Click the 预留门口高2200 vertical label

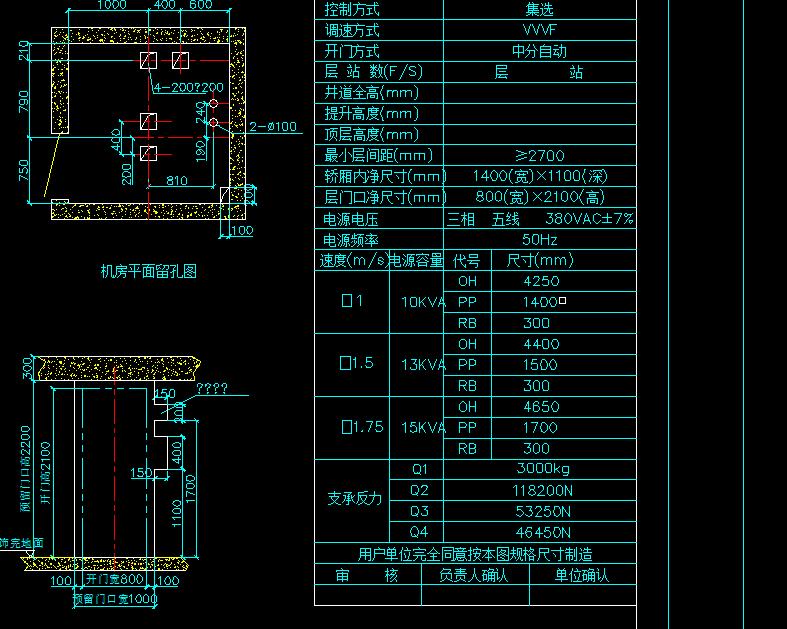tap(26, 469)
